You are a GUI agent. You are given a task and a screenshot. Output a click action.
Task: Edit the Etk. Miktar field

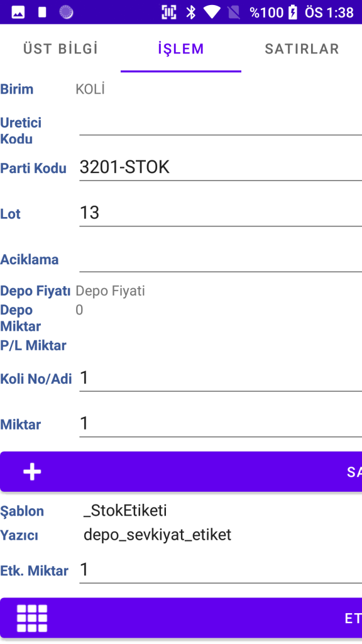(x=221, y=570)
